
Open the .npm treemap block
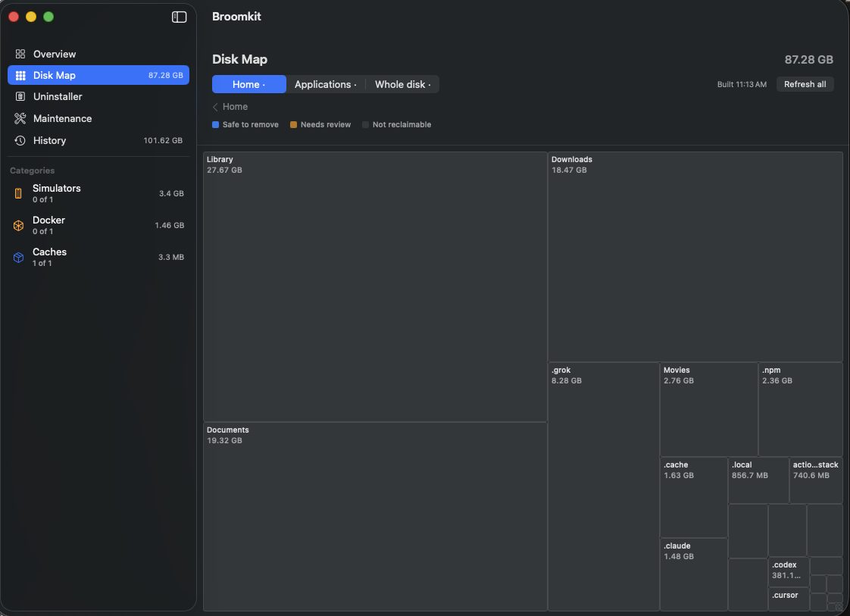tap(801, 409)
